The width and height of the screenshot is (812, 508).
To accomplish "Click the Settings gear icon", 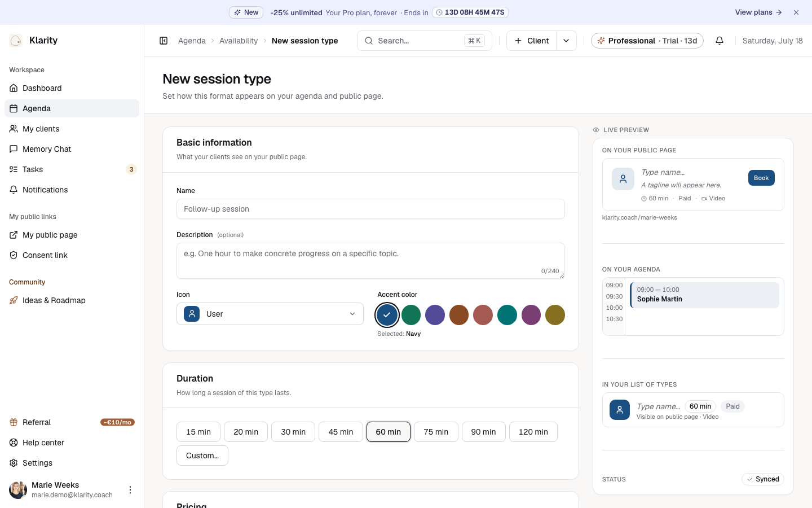I will click(14, 463).
